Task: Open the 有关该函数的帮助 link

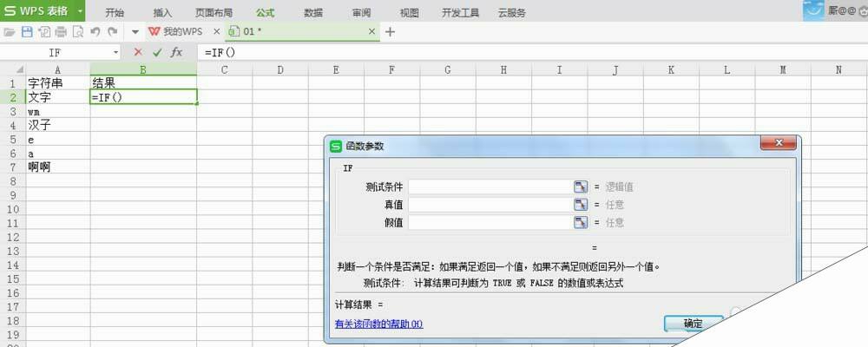Action: (x=378, y=324)
